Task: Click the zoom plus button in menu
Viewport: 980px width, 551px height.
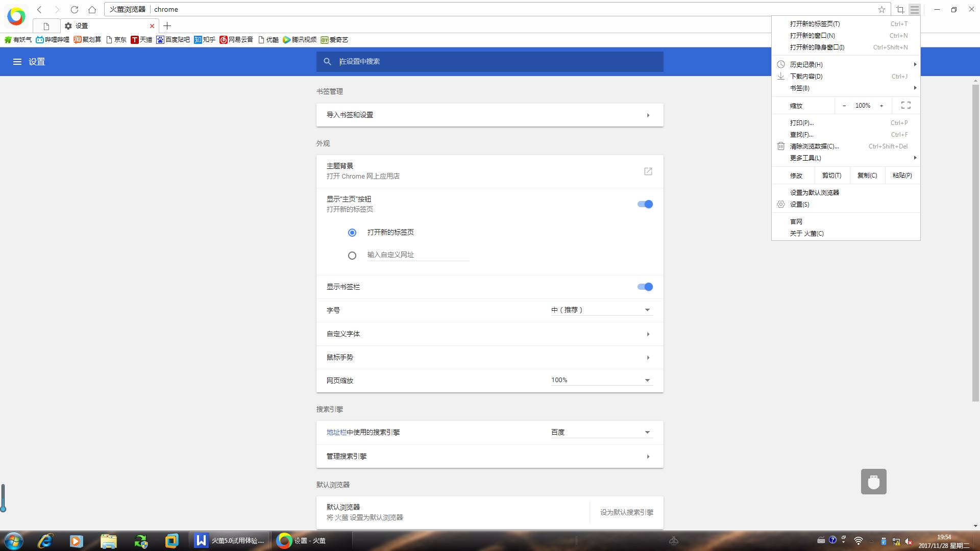Action: pos(881,106)
